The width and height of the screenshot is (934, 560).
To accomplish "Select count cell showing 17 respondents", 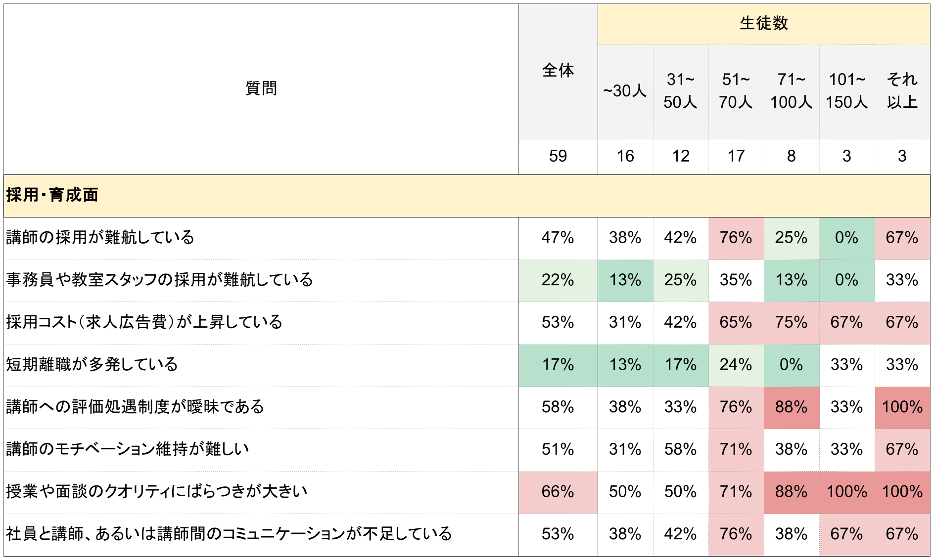I will [x=736, y=156].
